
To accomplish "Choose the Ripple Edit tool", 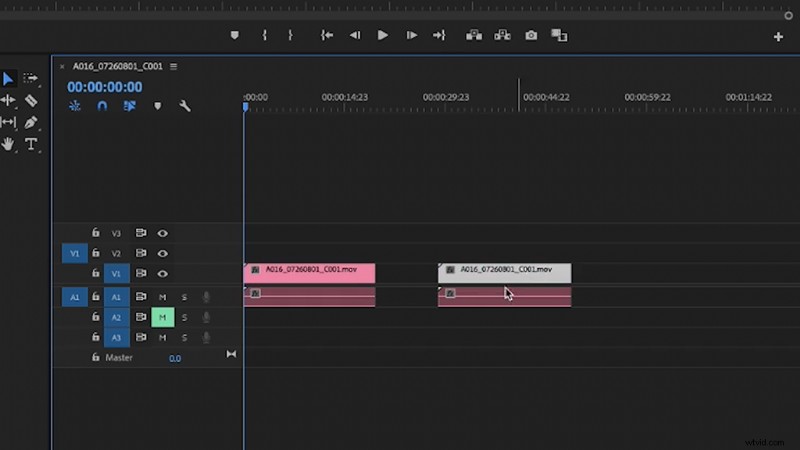I will point(8,101).
